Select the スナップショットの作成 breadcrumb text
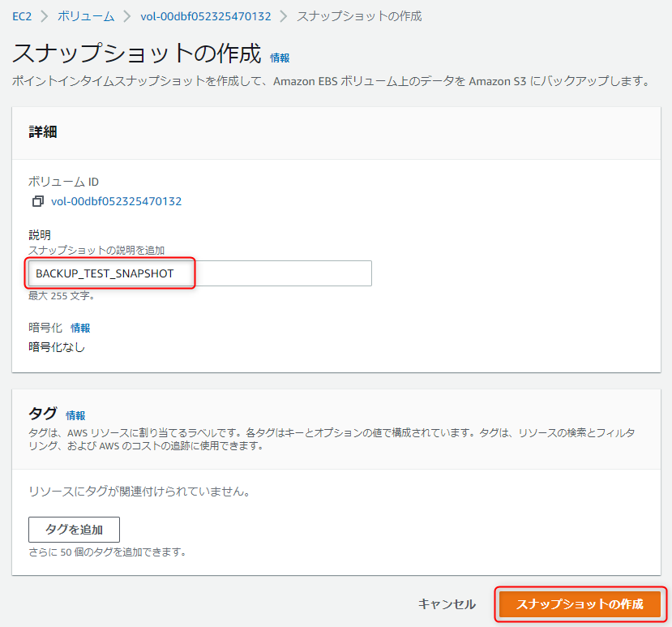This screenshot has height=627, width=672. 359,17
